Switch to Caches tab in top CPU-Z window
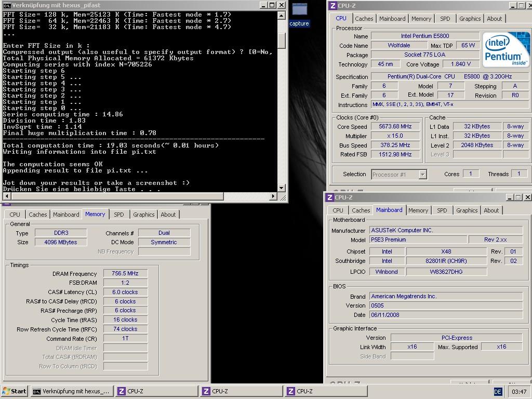 [x=364, y=19]
